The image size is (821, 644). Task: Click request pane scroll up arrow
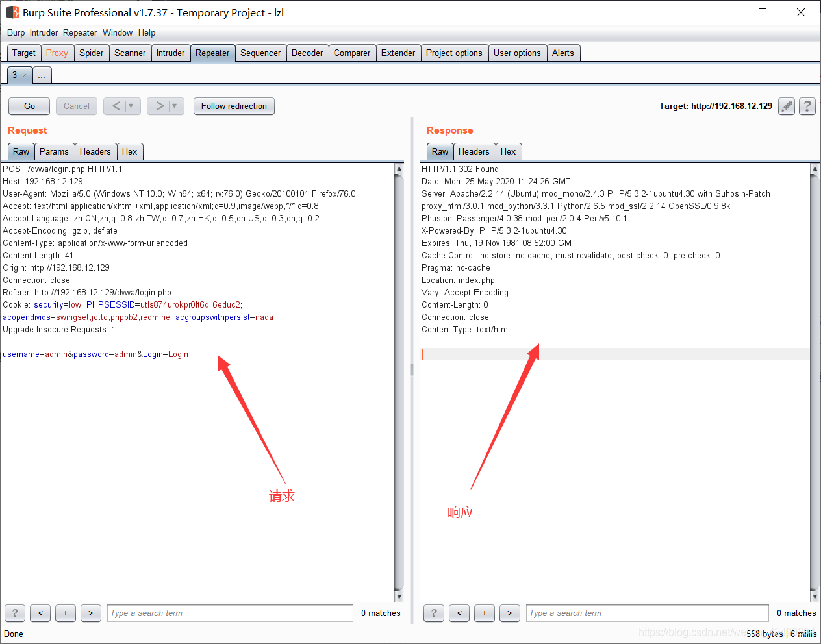pos(399,169)
